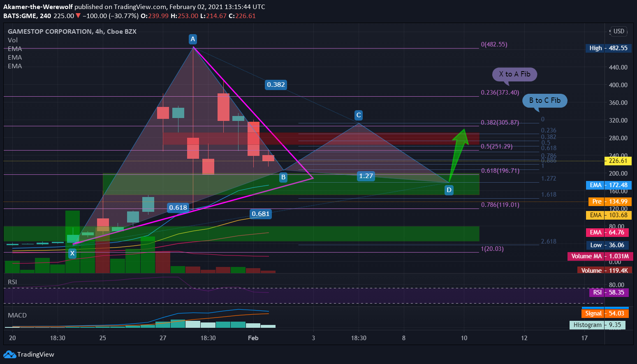Click the green upward arrow drawing
This screenshot has width=637, height=364.
click(459, 155)
